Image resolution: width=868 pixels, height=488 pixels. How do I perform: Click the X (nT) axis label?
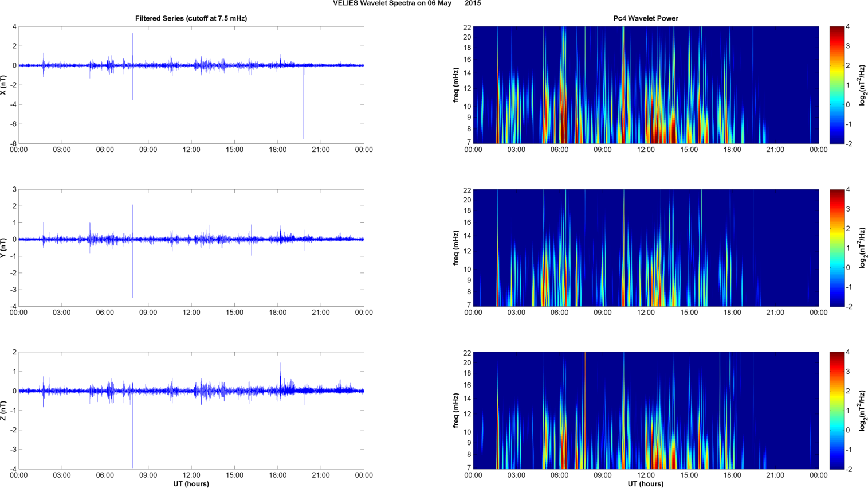(4, 85)
